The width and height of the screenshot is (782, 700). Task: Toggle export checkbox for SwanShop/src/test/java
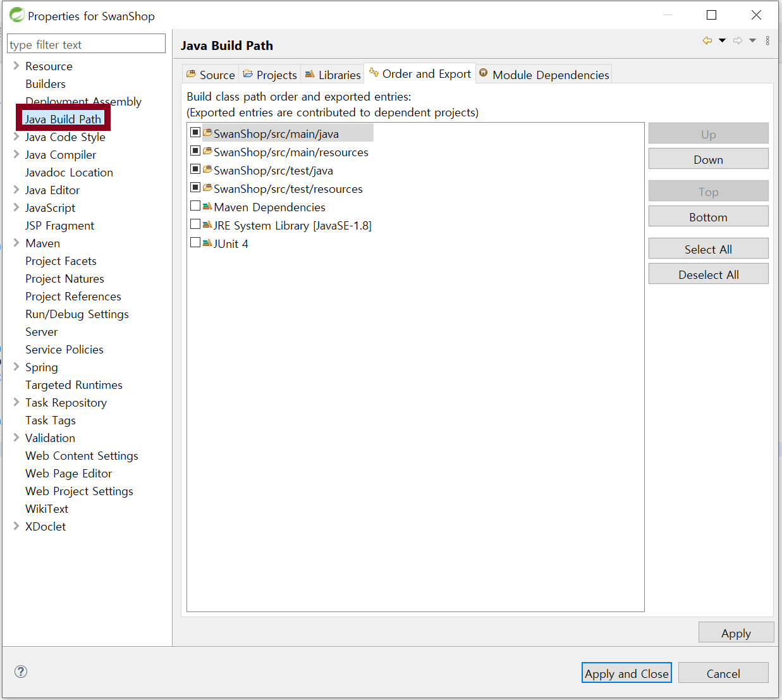pyautogui.click(x=195, y=169)
